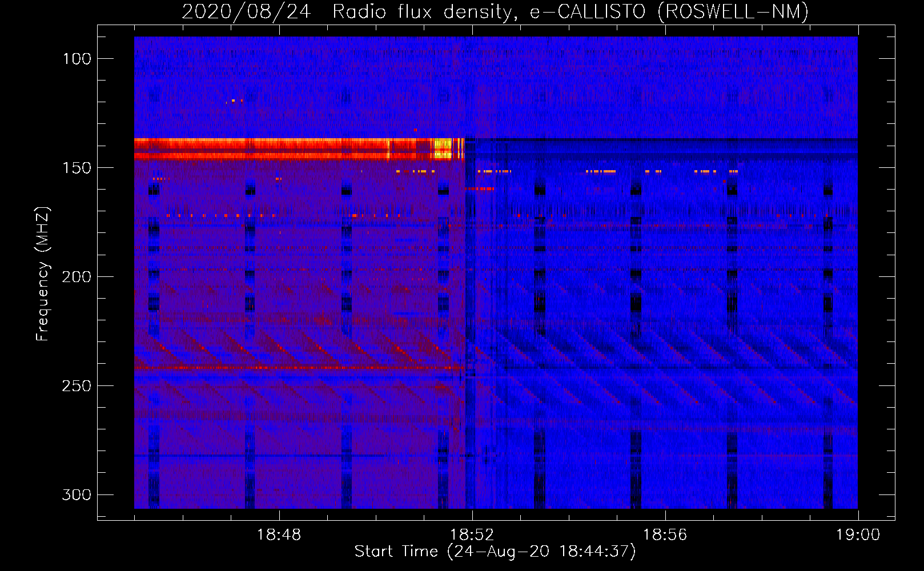Click the red horizontal line near 242 MHz
The width and height of the screenshot is (924, 571).
[299, 368]
